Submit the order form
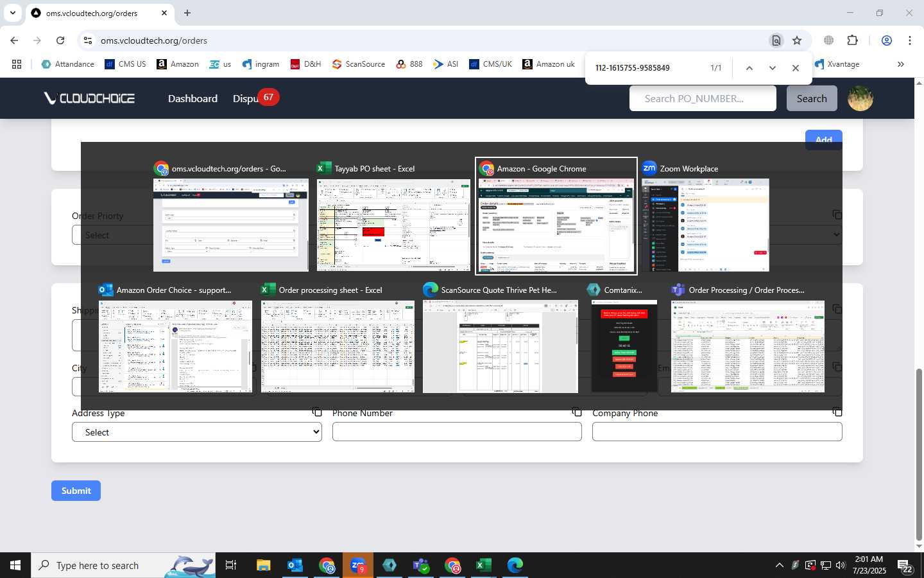924x578 pixels. [x=76, y=491]
